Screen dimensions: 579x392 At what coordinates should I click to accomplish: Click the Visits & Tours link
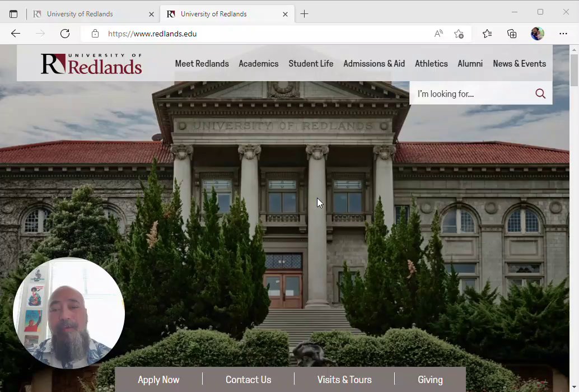click(x=344, y=380)
